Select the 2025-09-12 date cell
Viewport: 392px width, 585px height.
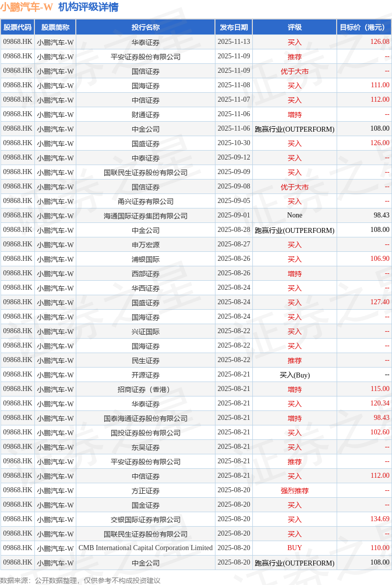[234, 158]
